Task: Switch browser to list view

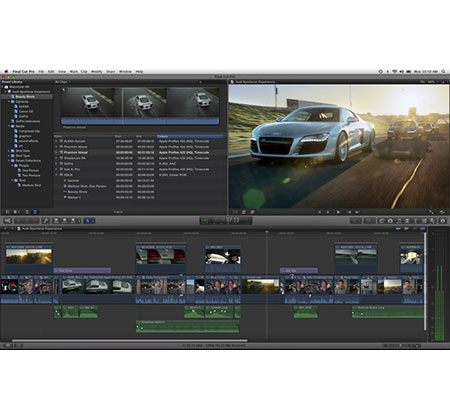Action: tap(35, 212)
